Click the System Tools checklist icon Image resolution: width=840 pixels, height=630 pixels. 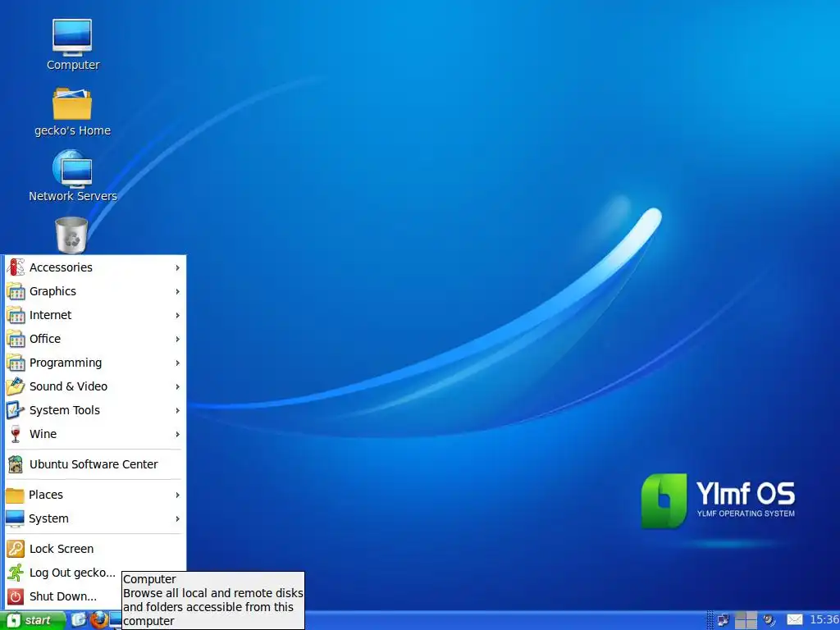(x=16, y=410)
